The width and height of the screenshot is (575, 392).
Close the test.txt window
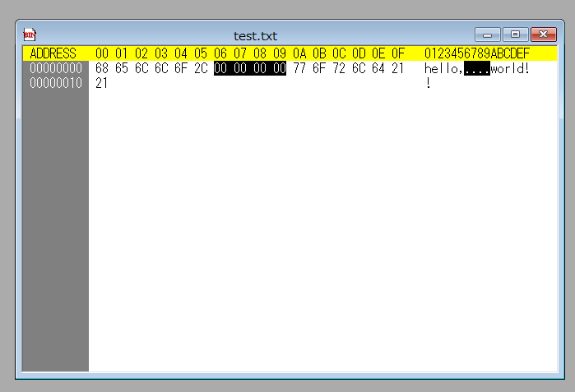pos(543,35)
